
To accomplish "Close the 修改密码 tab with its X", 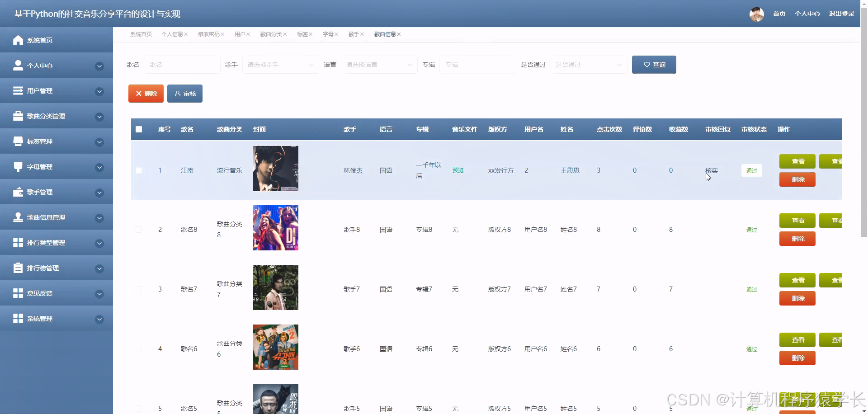I will [222, 34].
